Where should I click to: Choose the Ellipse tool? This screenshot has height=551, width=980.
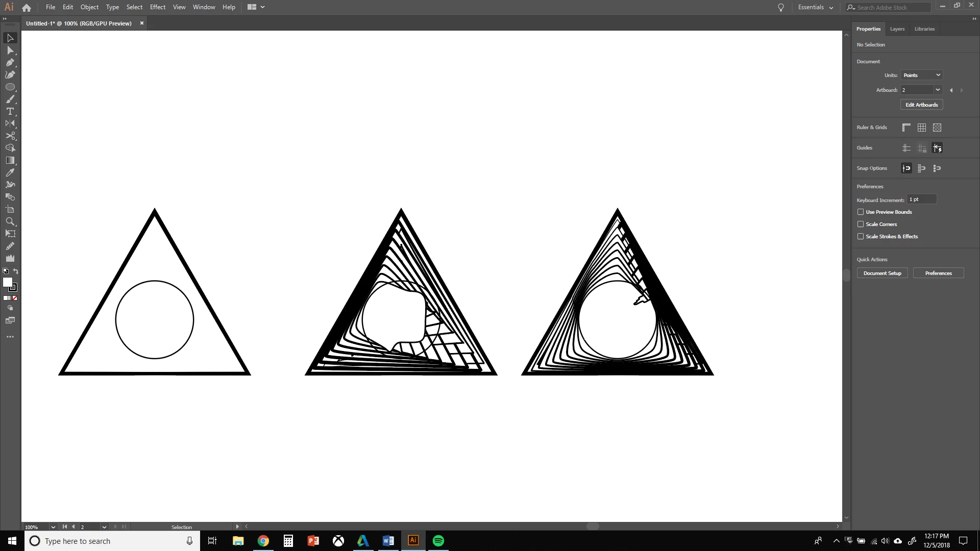pos(10,87)
